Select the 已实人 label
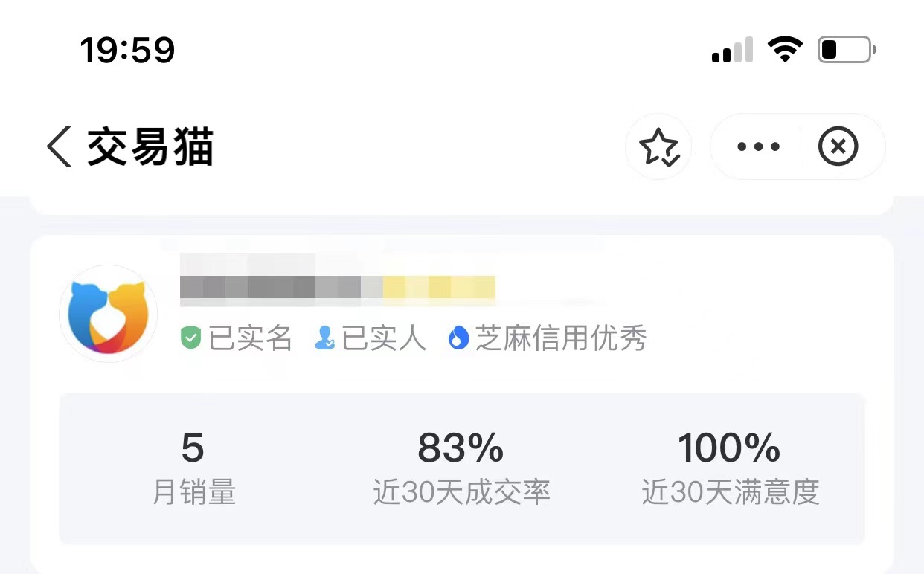Image resolution: width=924 pixels, height=574 pixels. 383,338
